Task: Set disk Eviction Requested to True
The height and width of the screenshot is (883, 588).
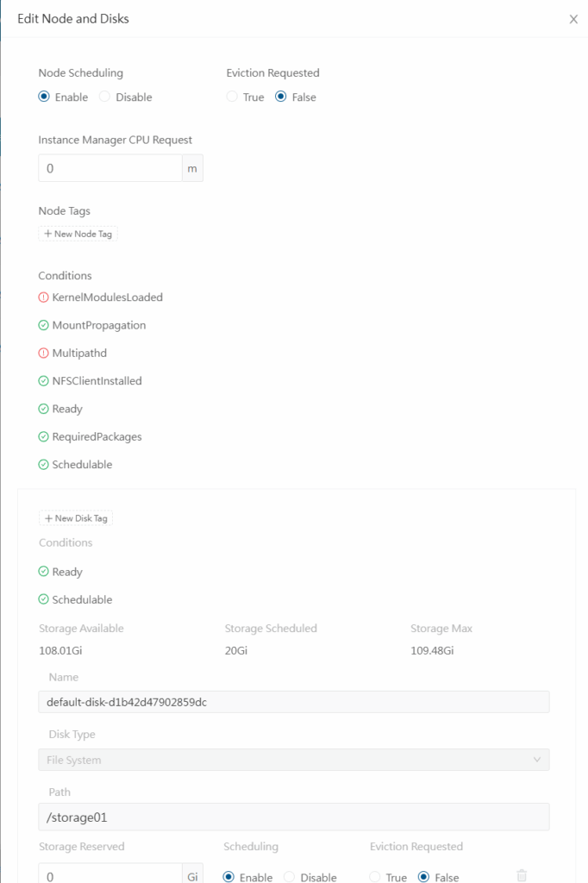Action: tap(375, 877)
